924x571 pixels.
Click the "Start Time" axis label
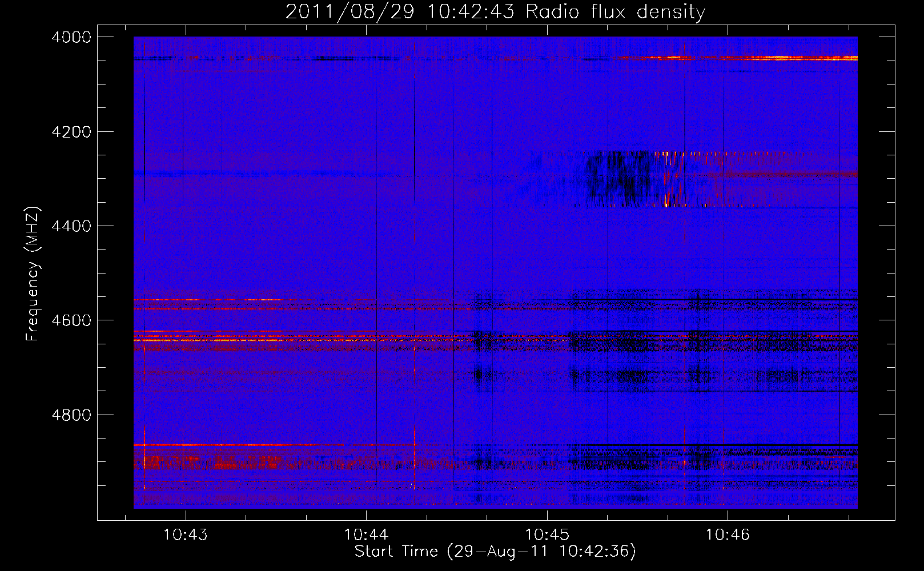[495, 552]
